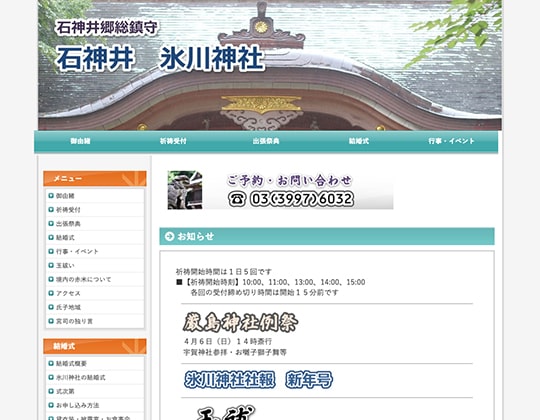The image size is (540, 420).
Task: Open 宮司の独り言 sidebar link
Action: coord(74,321)
